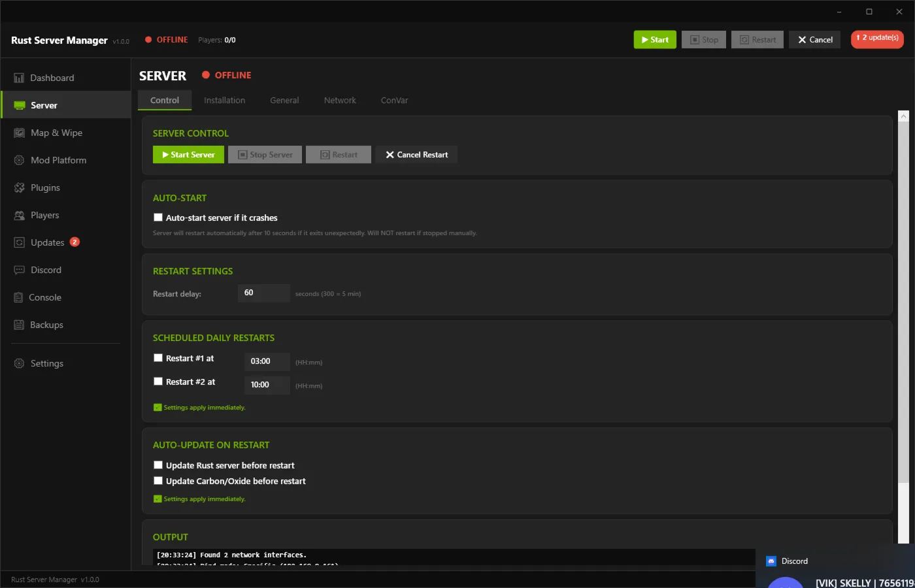This screenshot has height=588, width=915.
Task: Switch to the Network tab
Action: coord(340,100)
